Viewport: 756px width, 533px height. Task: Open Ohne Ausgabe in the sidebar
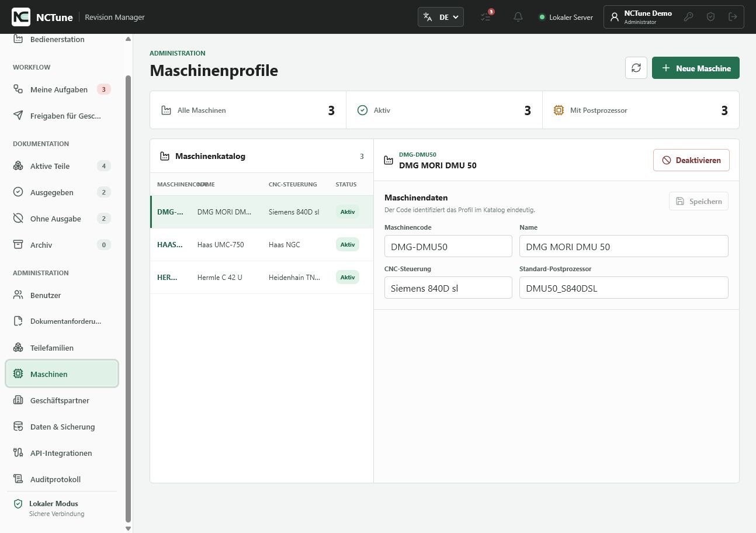click(62, 219)
